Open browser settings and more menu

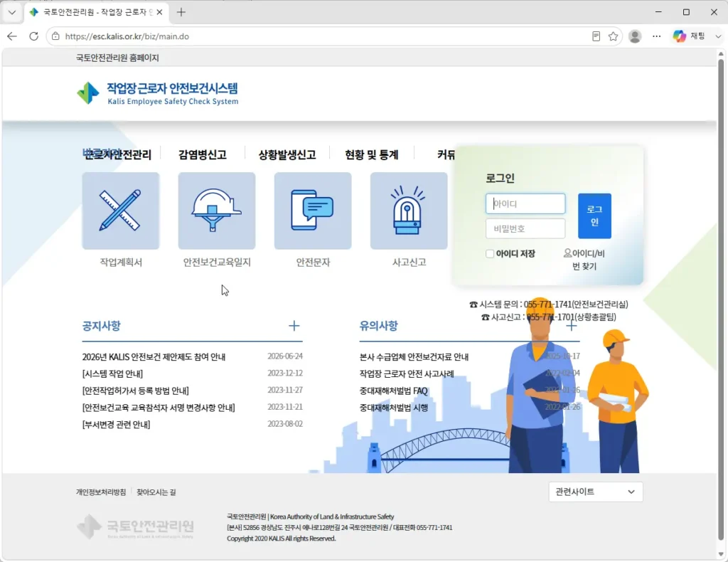pyautogui.click(x=656, y=36)
